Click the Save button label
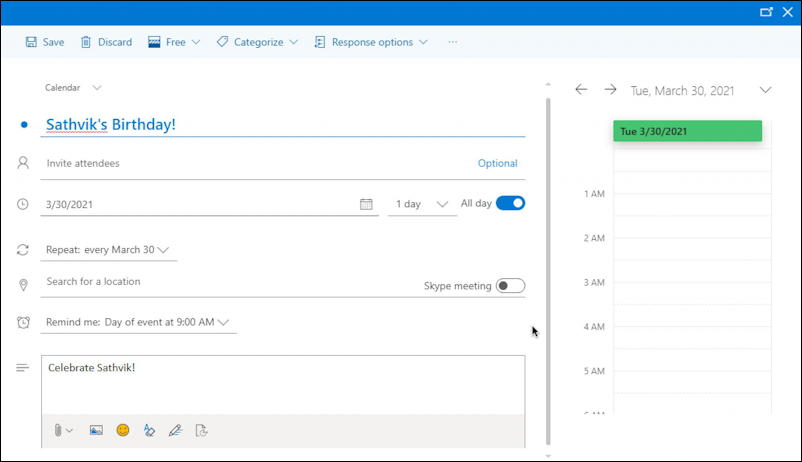802x462 pixels. [x=53, y=42]
